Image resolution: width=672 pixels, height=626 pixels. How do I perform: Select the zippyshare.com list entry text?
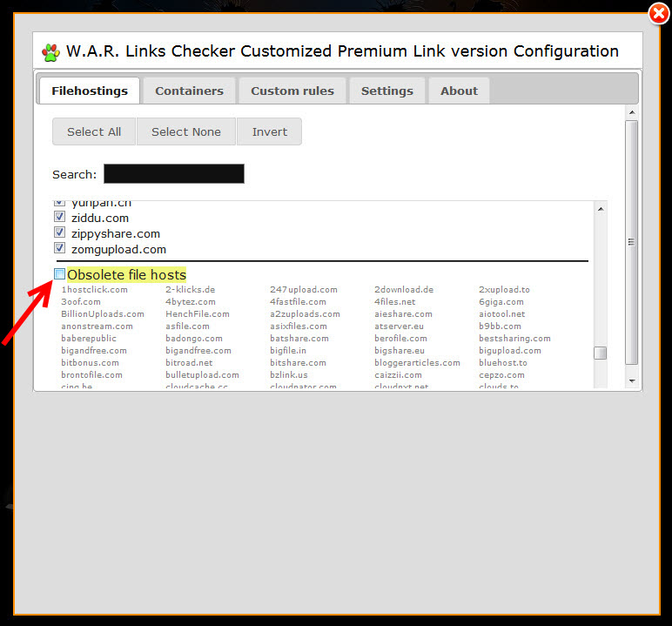[116, 234]
